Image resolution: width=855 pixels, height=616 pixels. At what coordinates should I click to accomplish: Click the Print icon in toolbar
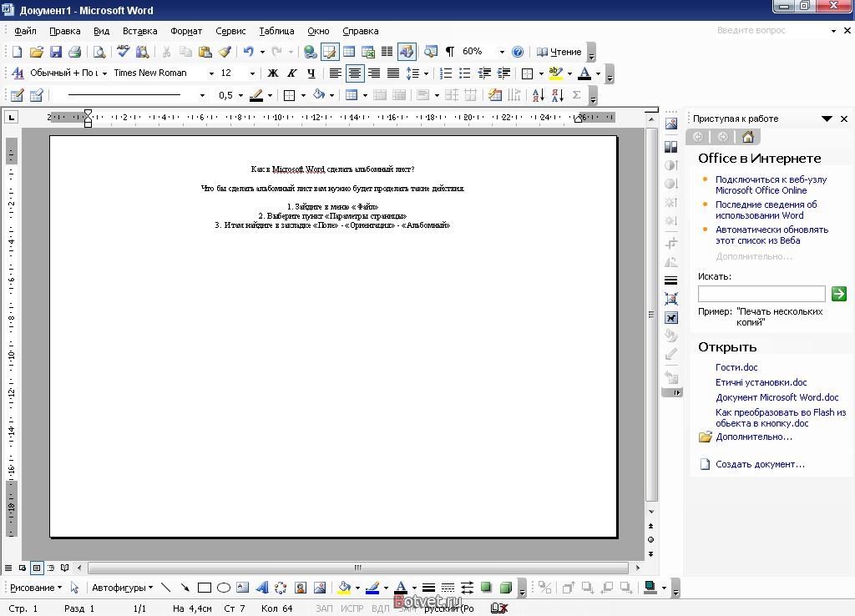pos(75,52)
